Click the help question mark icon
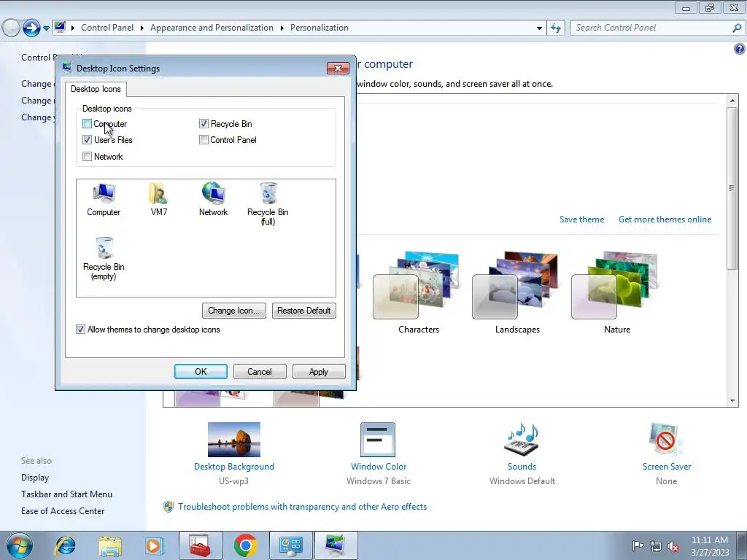 pos(740,49)
